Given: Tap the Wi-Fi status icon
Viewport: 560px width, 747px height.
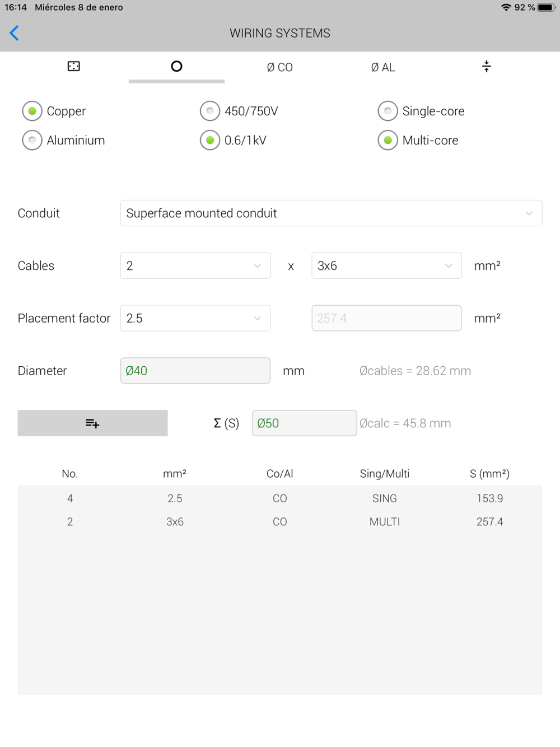Looking at the screenshot, I should pos(506,7).
